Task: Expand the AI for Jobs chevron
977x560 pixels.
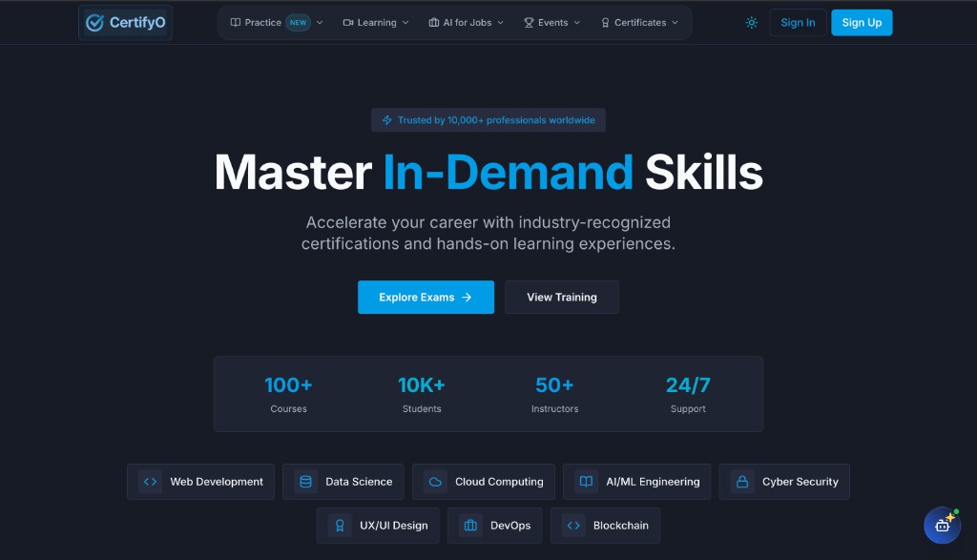Action: click(500, 23)
